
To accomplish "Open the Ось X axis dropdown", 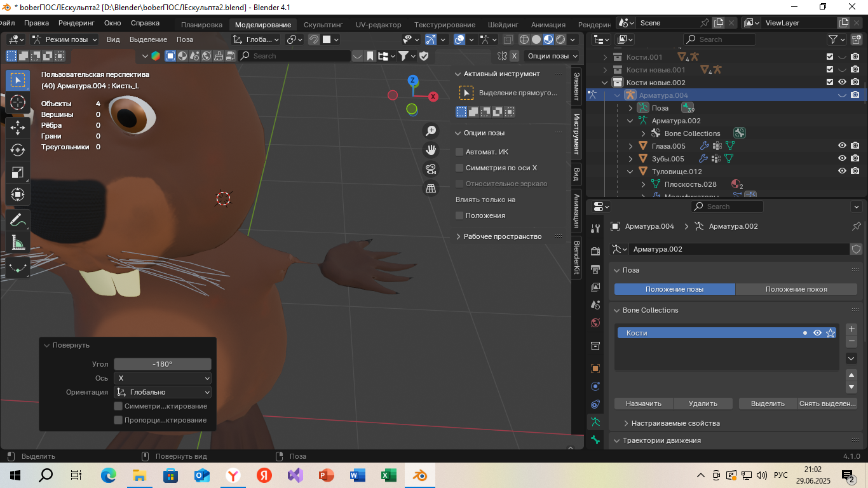I will coord(163,378).
